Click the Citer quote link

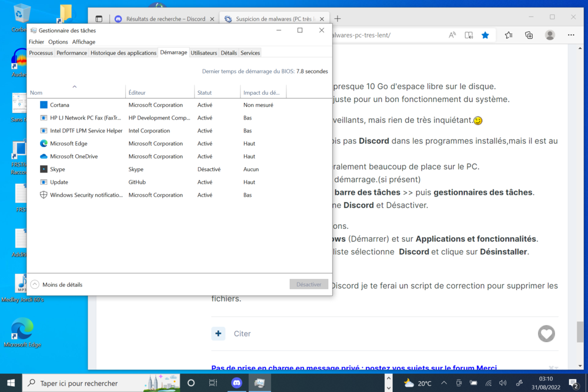point(242,334)
